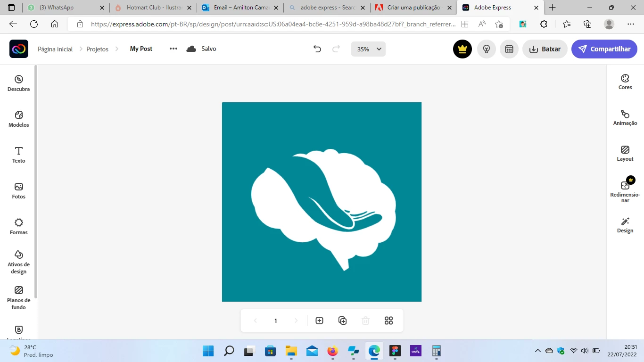This screenshot has height=362, width=644.
Task: Go to the next page arrow
Action: coord(296,321)
